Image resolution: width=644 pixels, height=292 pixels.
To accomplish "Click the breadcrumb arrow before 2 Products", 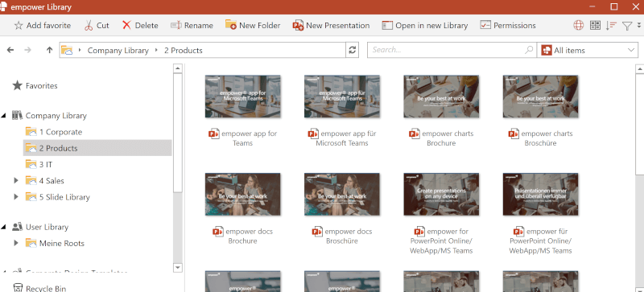I will tap(156, 50).
